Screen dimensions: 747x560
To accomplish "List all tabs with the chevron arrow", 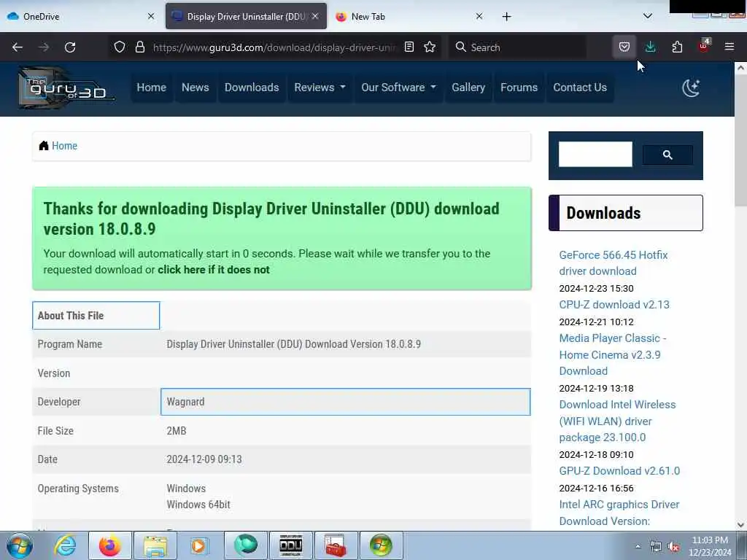I will pyautogui.click(x=648, y=16).
